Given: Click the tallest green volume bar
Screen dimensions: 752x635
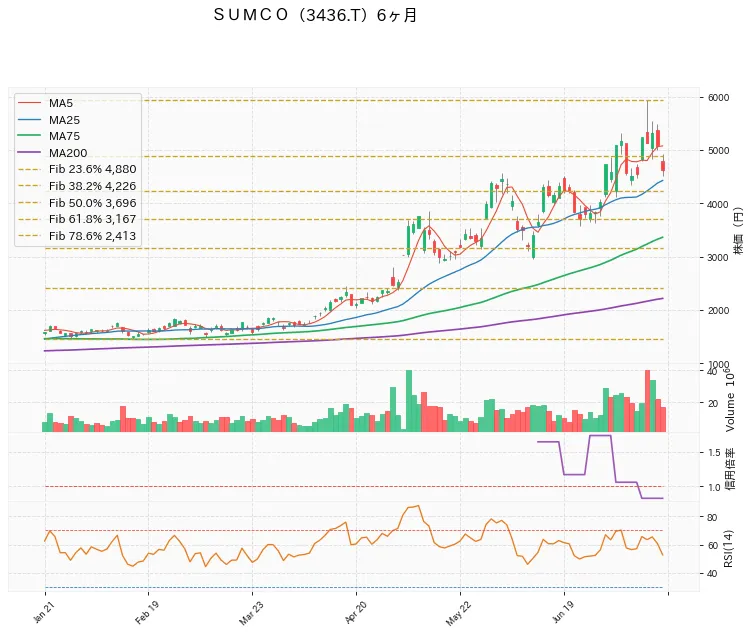Looking at the screenshot, I should pyautogui.click(x=409, y=401).
